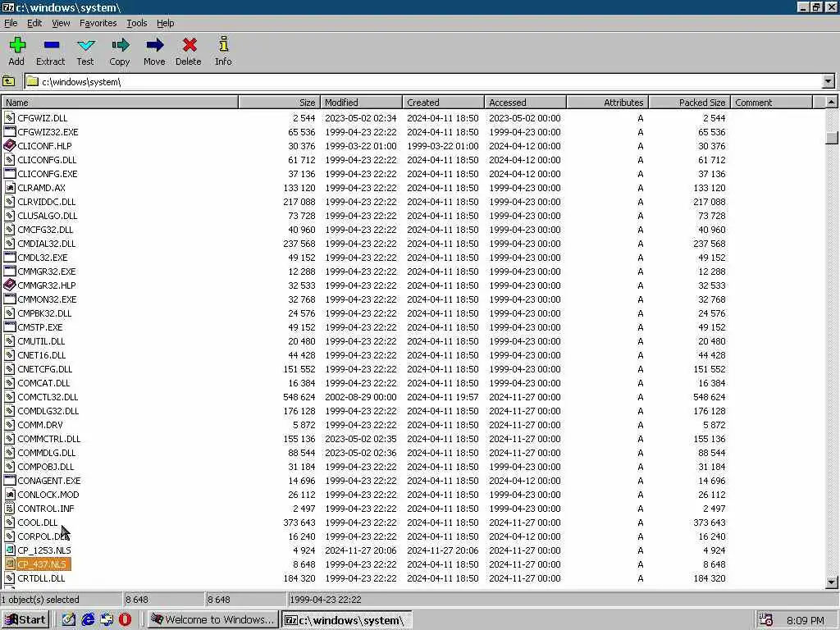Select the CNETCFG.DLL file name
Screen dimensions: 840x630
(x=45, y=369)
